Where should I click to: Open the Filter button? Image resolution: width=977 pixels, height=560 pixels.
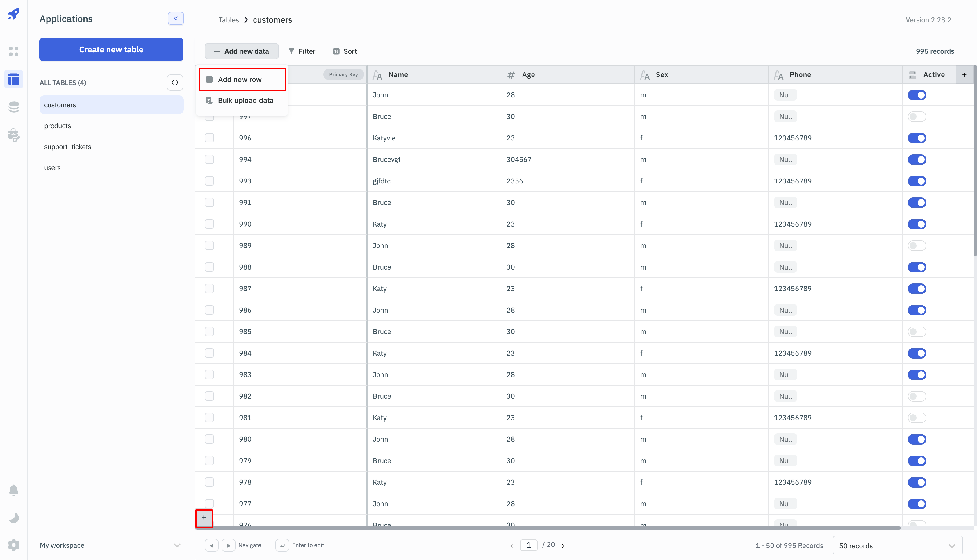pyautogui.click(x=302, y=51)
